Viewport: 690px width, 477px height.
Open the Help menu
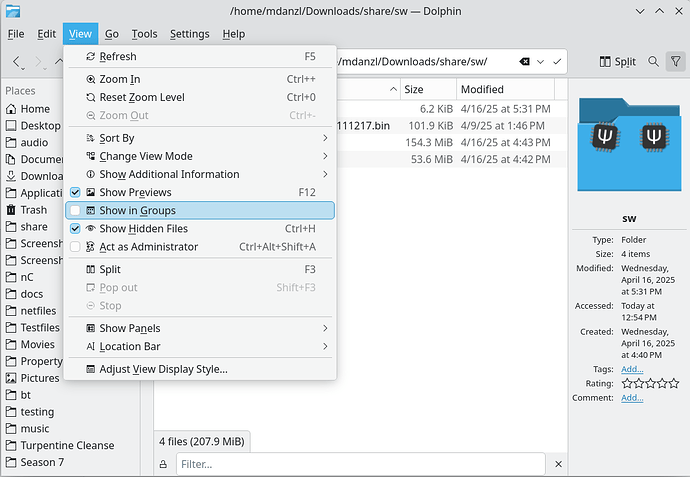[234, 34]
